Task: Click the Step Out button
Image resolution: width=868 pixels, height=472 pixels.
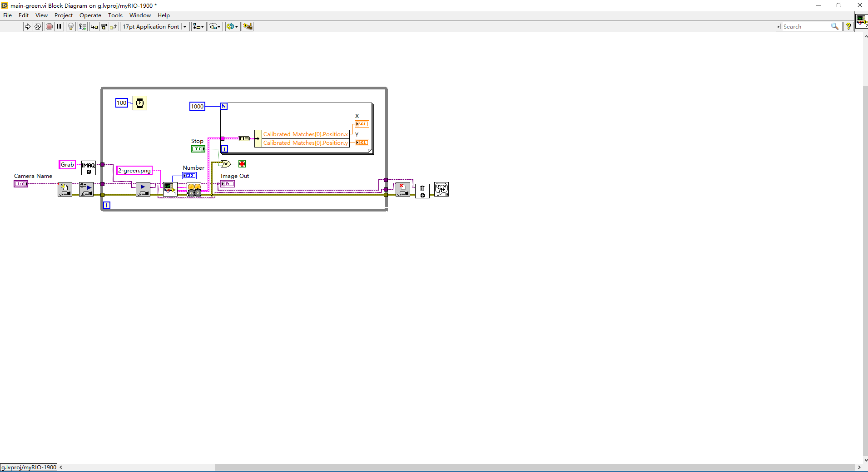Action: coord(114,26)
